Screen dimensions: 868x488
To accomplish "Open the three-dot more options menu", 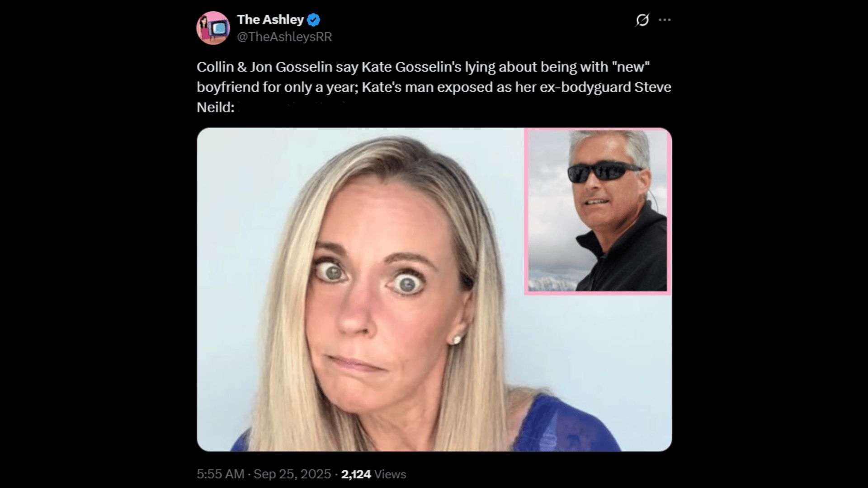I will 665,20.
